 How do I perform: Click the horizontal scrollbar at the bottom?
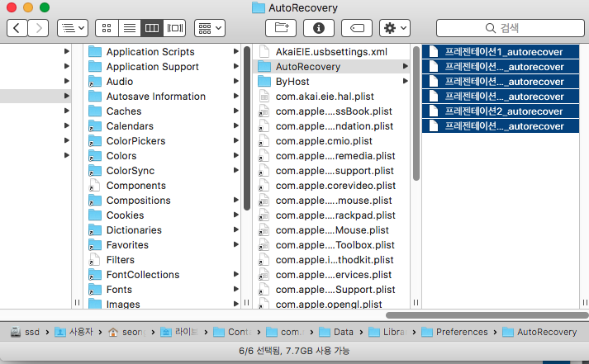[487, 315]
